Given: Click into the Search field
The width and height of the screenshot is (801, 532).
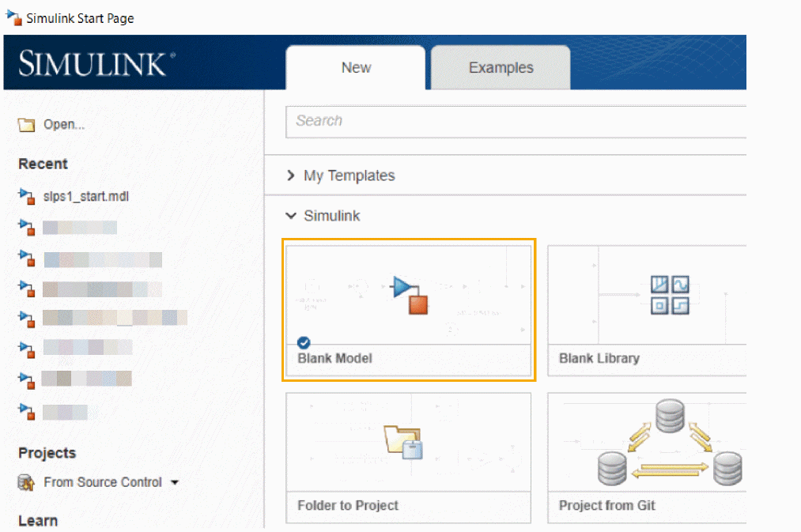Looking at the screenshot, I should click(x=516, y=121).
